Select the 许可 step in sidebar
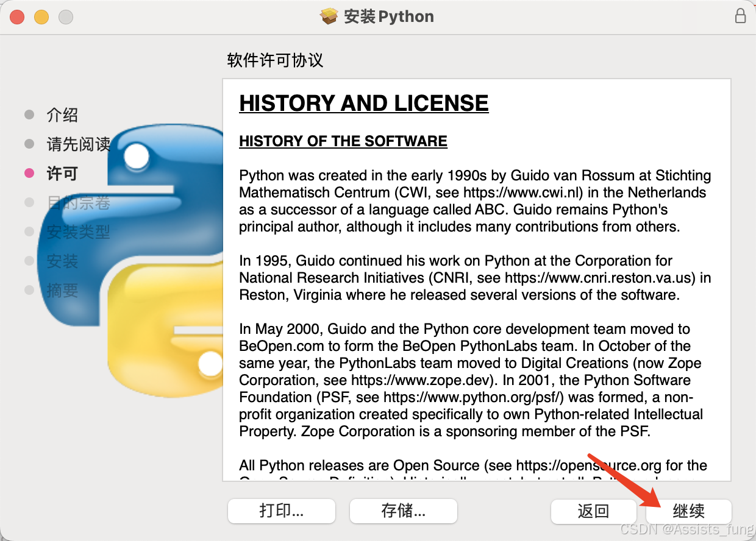Image resolution: width=756 pixels, height=541 pixels. [62, 174]
